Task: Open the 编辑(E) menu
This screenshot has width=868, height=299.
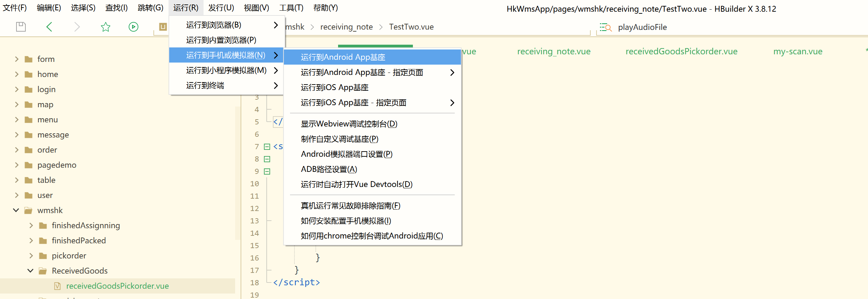Action: point(49,8)
